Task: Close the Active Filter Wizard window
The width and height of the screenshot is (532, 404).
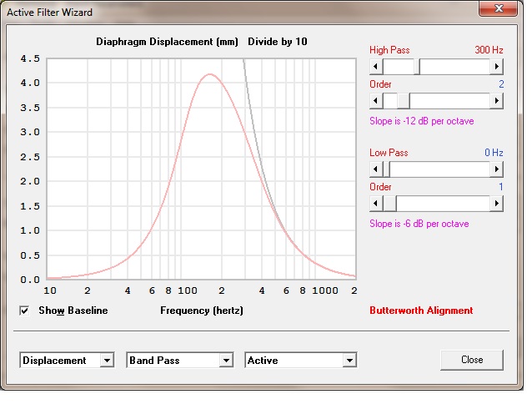Action: click(498, 8)
